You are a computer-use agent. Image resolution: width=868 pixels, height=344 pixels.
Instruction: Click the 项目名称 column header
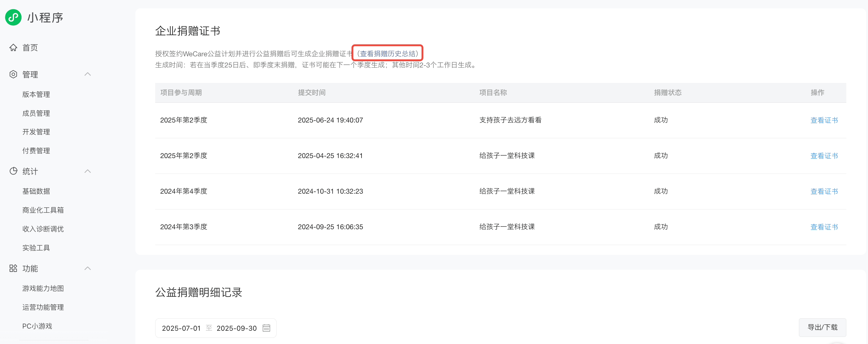pyautogui.click(x=493, y=92)
